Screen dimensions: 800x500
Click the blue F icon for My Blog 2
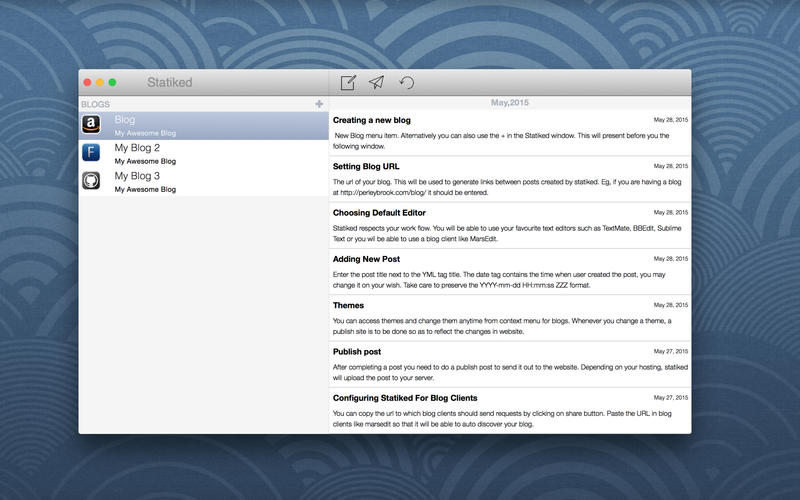coord(91,152)
